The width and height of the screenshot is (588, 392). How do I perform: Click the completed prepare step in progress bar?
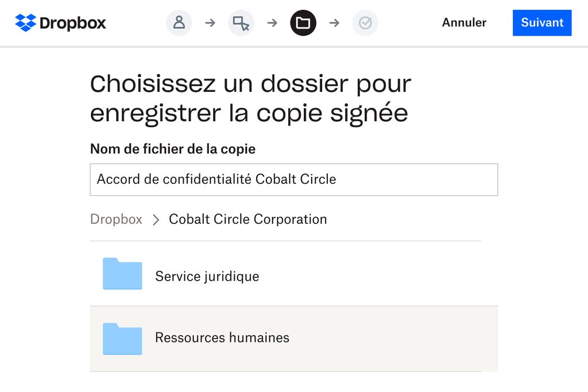tap(241, 22)
